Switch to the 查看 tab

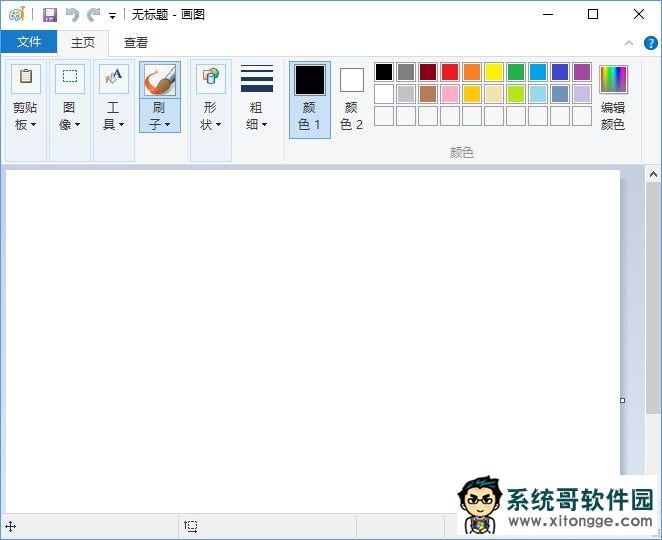(x=136, y=42)
